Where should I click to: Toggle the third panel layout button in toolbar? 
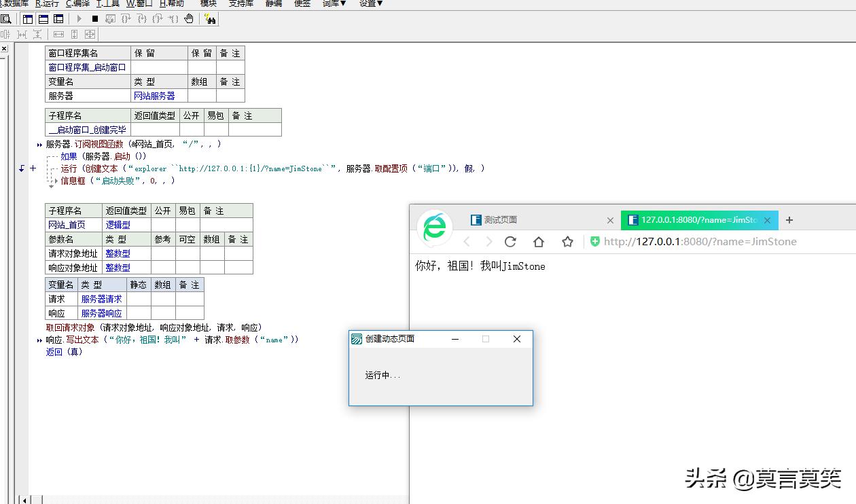pyautogui.click(x=58, y=19)
